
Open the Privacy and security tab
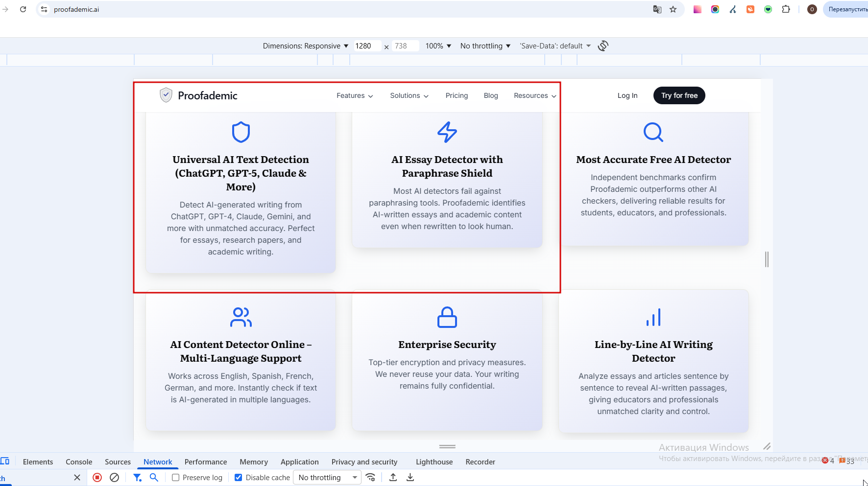point(364,462)
